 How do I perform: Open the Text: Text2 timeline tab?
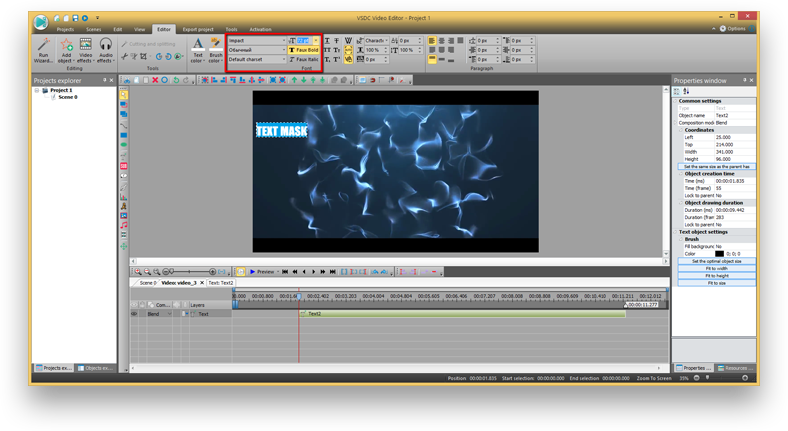(220, 283)
